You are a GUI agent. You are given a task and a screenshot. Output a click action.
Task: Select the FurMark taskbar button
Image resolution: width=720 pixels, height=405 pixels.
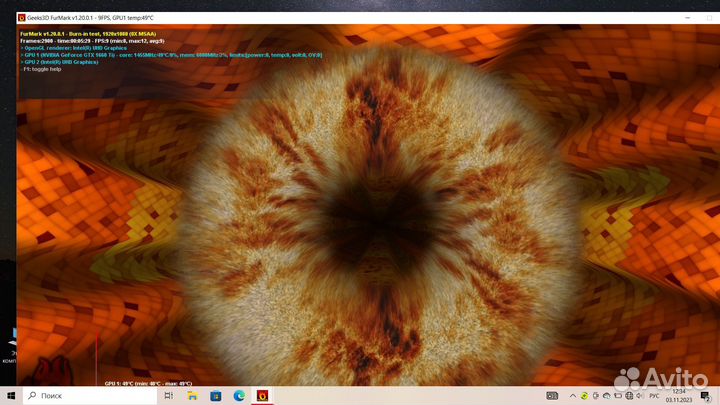262,395
